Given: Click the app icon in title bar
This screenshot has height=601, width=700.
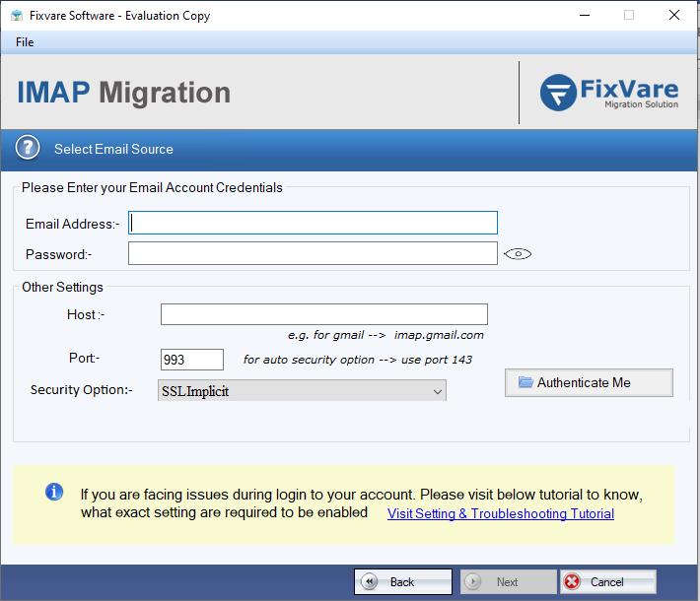Looking at the screenshot, I should [x=17, y=16].
